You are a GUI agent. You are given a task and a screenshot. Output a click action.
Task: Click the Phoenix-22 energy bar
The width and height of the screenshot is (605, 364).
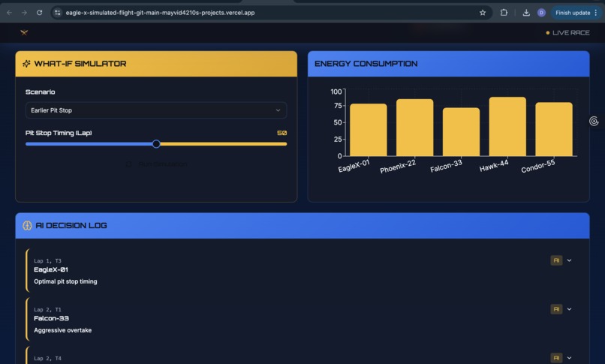coord(414,128)
